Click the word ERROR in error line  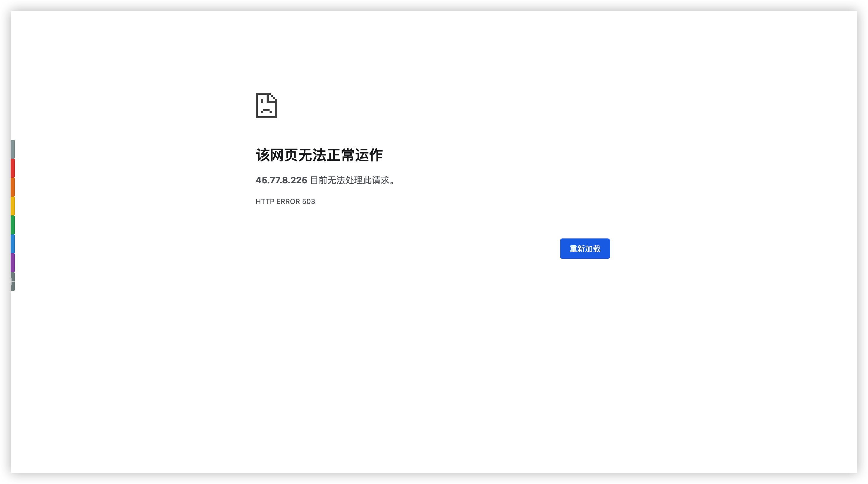pyautogui.click(x=288, y=201)
